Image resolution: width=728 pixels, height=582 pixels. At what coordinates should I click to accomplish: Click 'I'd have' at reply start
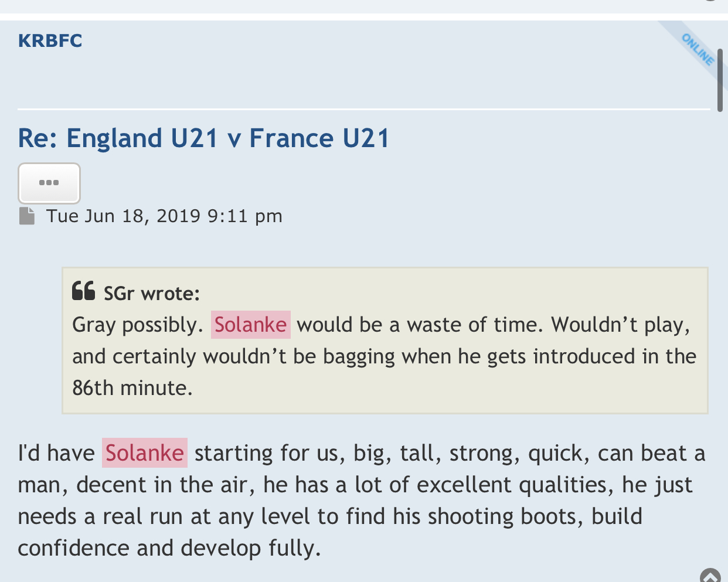56,453
